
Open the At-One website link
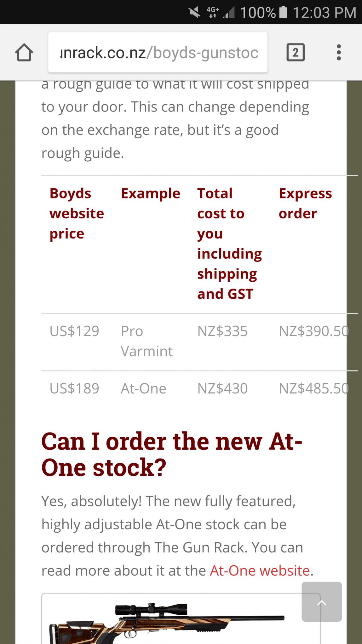coord(260,571)
